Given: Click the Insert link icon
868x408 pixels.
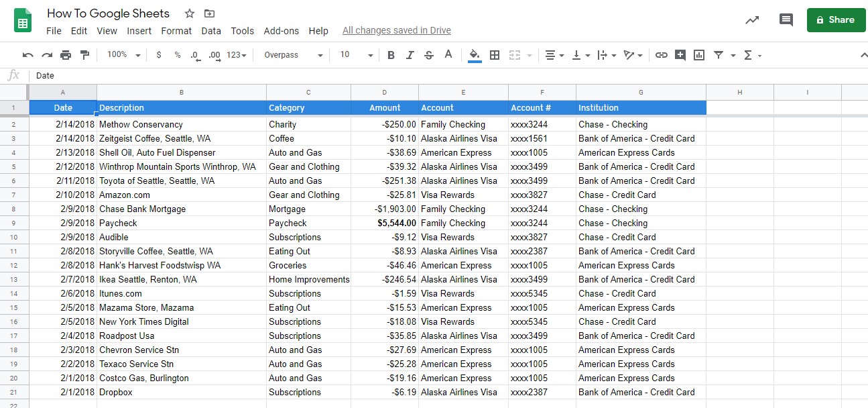Looking at the screenshot, I should click(662, 55).
